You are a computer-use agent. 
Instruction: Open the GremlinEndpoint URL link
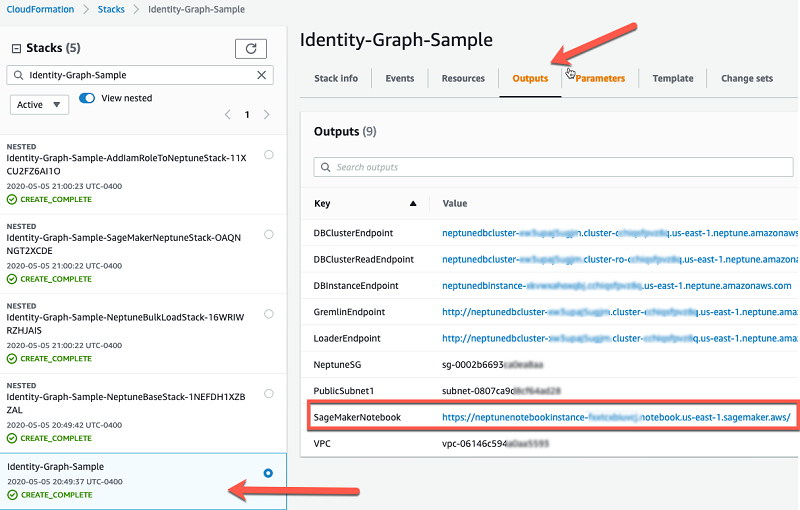(x=619, y=312)
